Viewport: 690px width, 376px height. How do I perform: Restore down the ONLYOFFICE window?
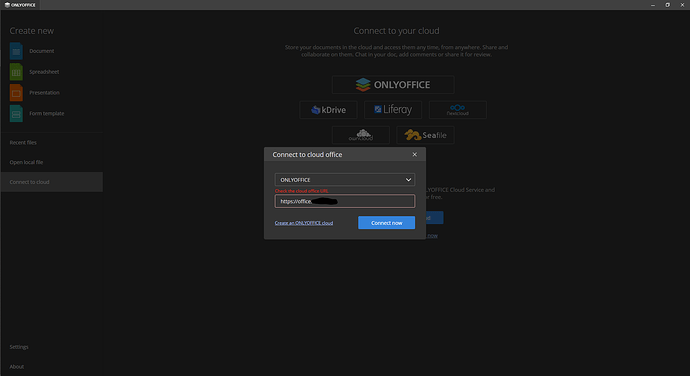(x=668, y=5)
